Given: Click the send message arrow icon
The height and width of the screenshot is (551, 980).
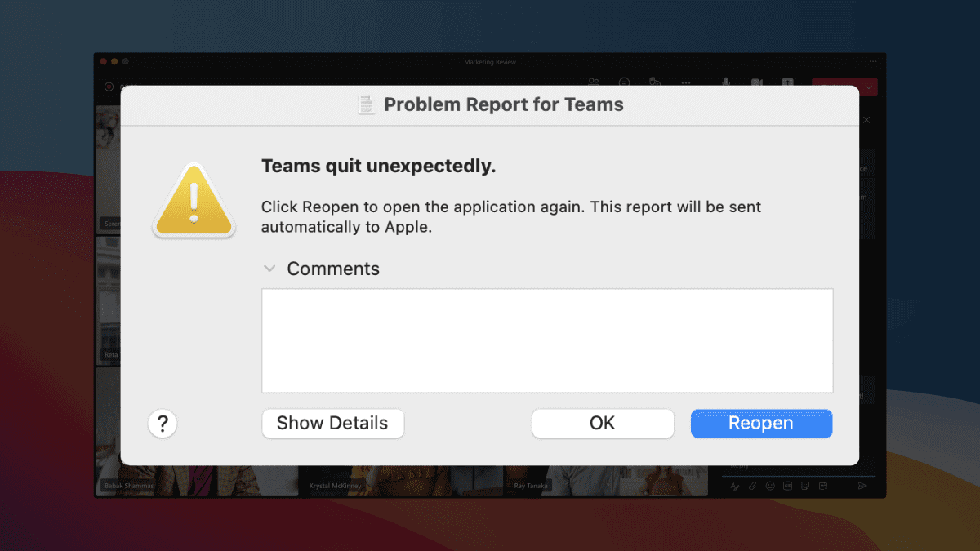Looking at the screenshot, I should tap(862, 485).
